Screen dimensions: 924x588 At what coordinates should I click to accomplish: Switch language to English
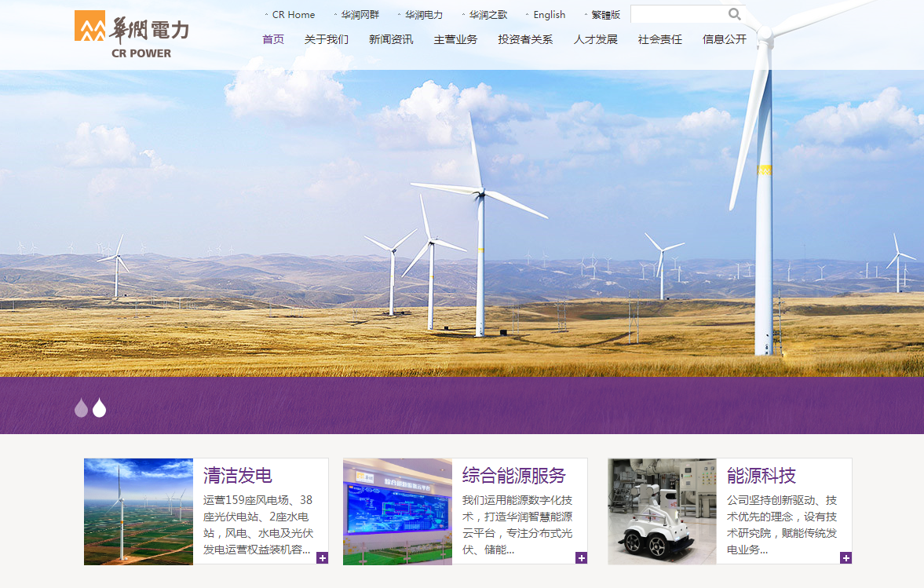point(549,15)
